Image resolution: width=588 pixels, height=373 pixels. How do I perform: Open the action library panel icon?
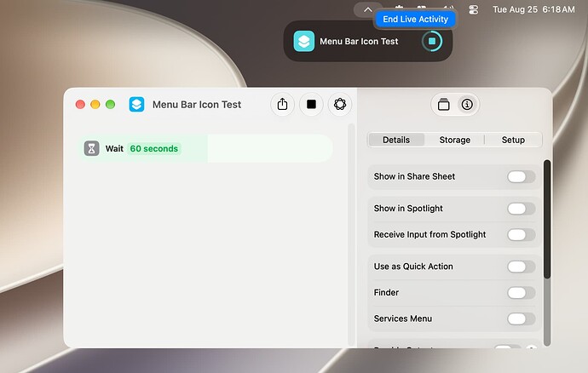[x=444, y=104]
